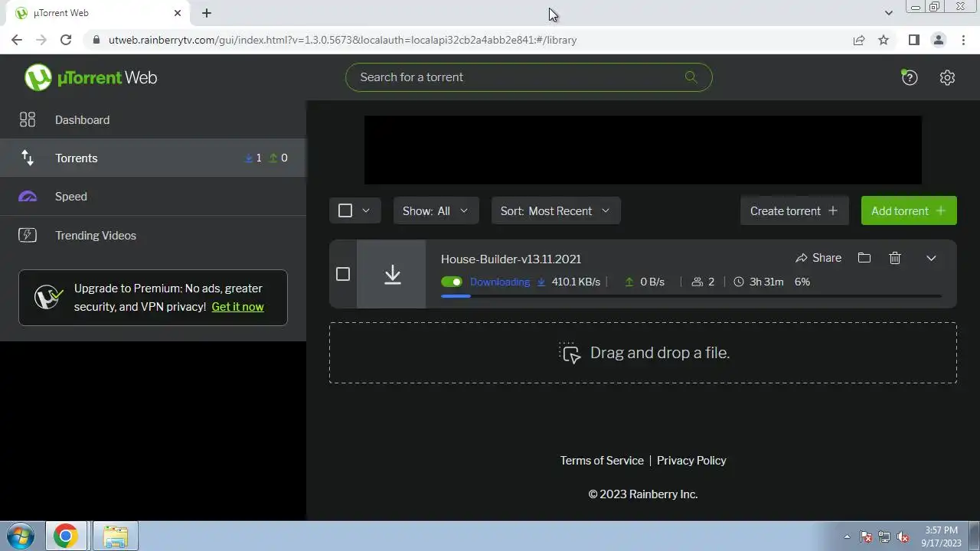This screenshot has width=980, height=551.
Task: Open the Chrome profile icon
Action: click(938, 40)
